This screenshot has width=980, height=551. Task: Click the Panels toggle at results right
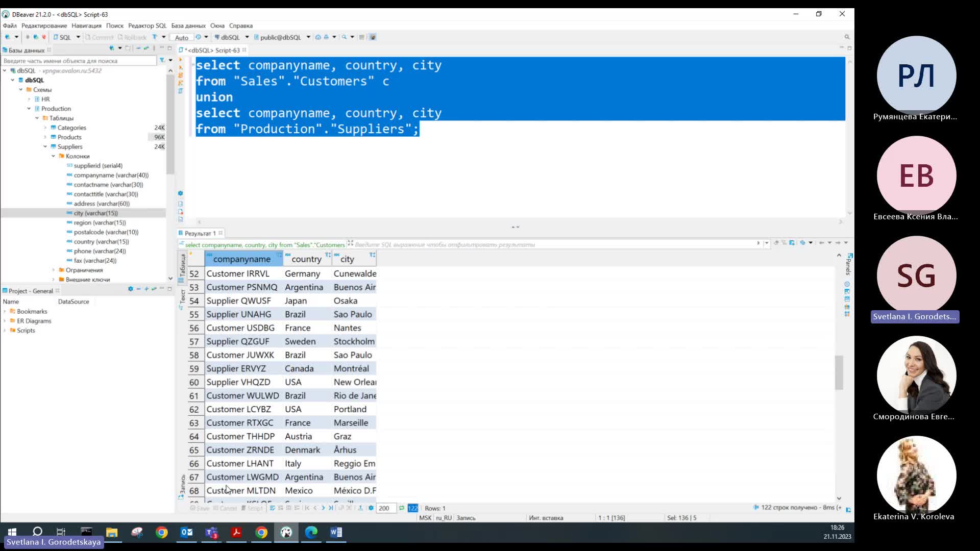[848, 263]
